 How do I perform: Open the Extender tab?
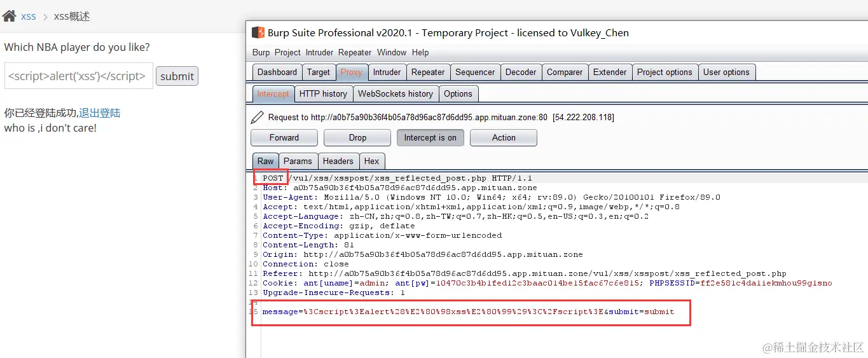(x=610, y=72)
